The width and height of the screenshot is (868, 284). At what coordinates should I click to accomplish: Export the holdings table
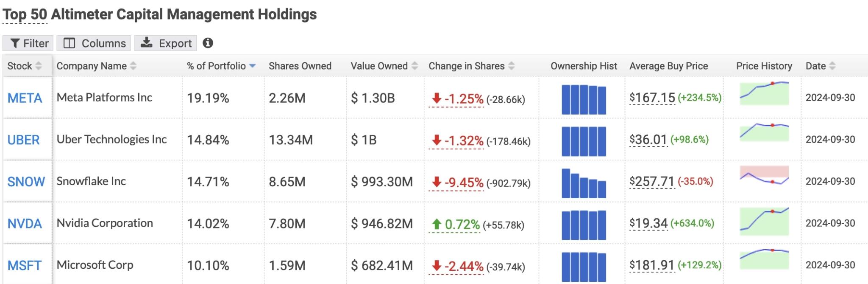pyautogui.click(x=165, y=43)
